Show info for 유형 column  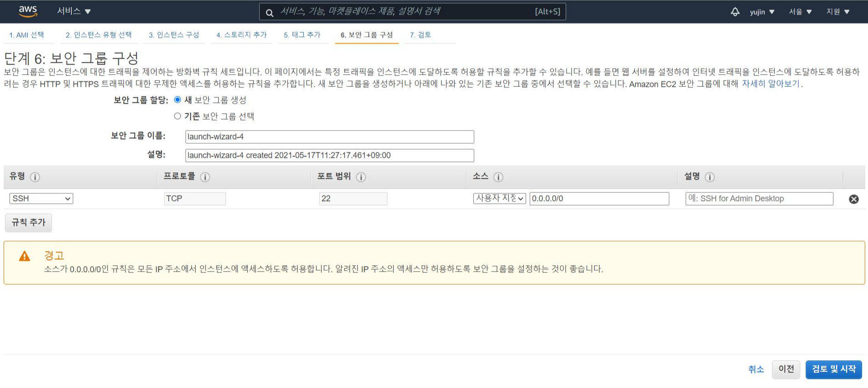(35, 177)
